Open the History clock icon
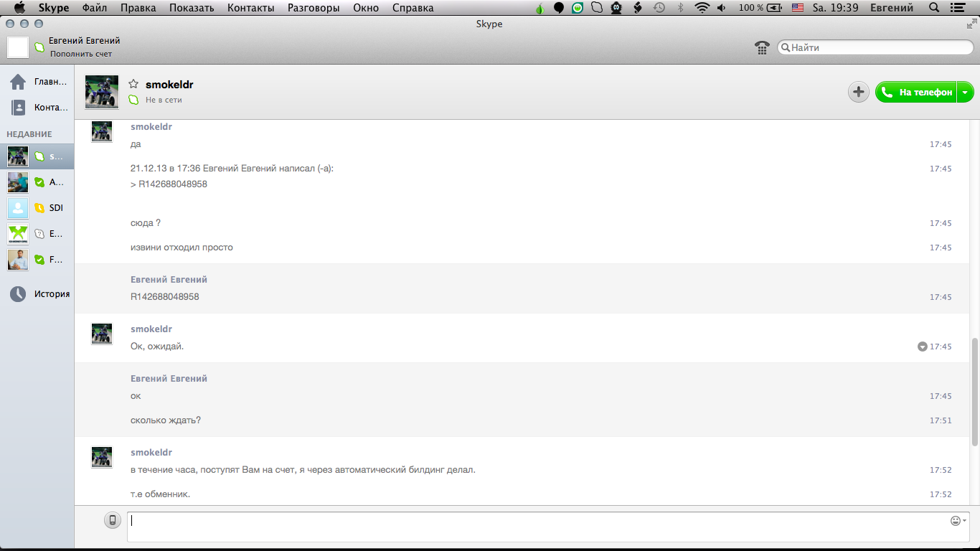This screenshot has height=551, width=980. (18, 293)
